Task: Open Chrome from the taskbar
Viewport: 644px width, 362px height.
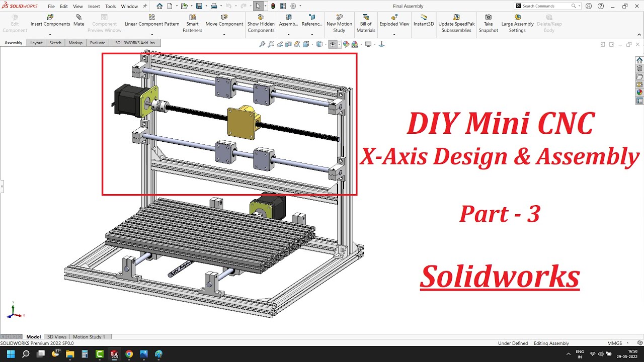Action: [129, 354]
